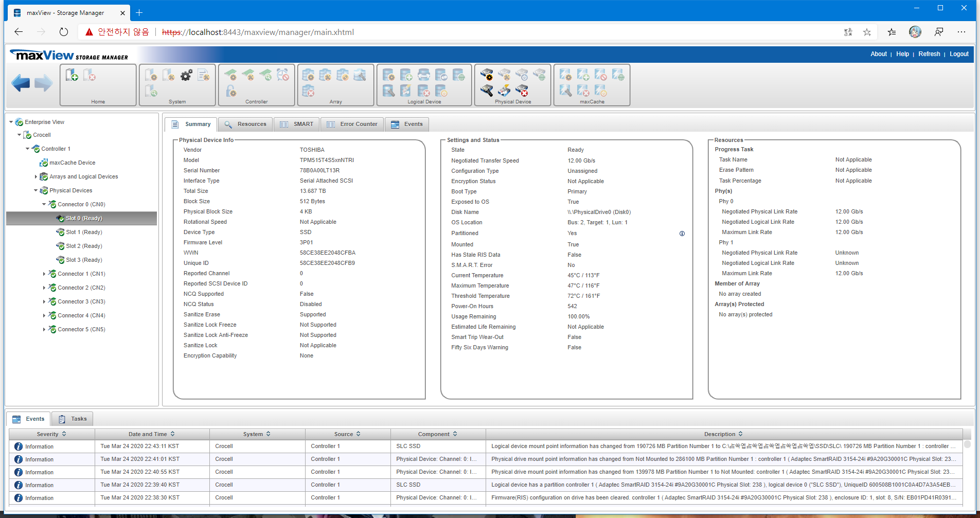Select Slot 3 (Ready) in tree
Screen dimensions: 980x518
coord(84,260)
